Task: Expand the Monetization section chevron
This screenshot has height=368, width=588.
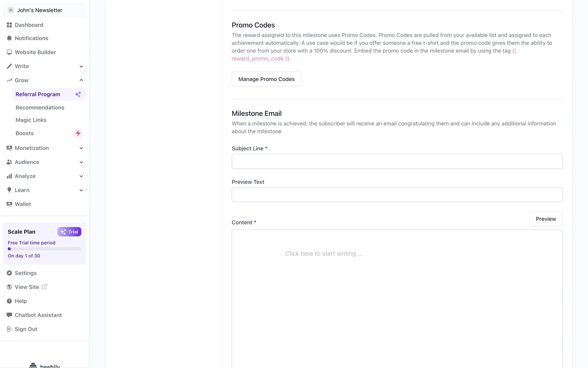Action: coord(81,148)
